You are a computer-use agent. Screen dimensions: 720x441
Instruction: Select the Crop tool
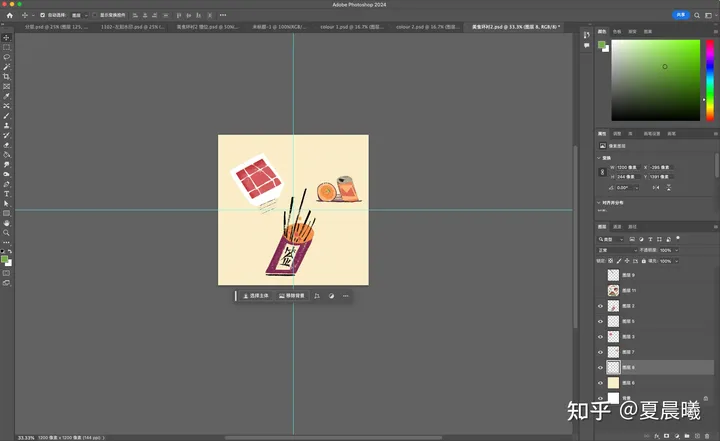coord(6,77)
